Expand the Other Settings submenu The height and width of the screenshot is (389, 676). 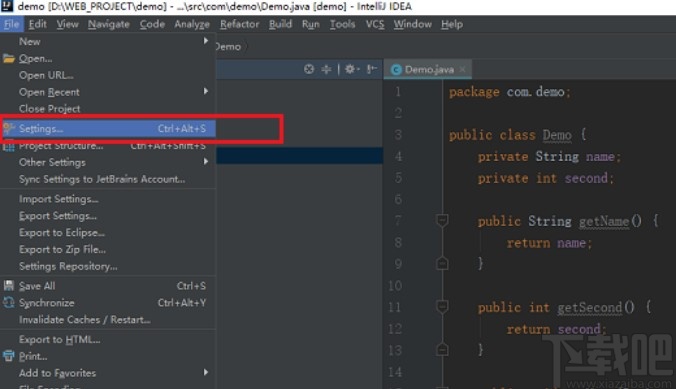tap(108, 162)
